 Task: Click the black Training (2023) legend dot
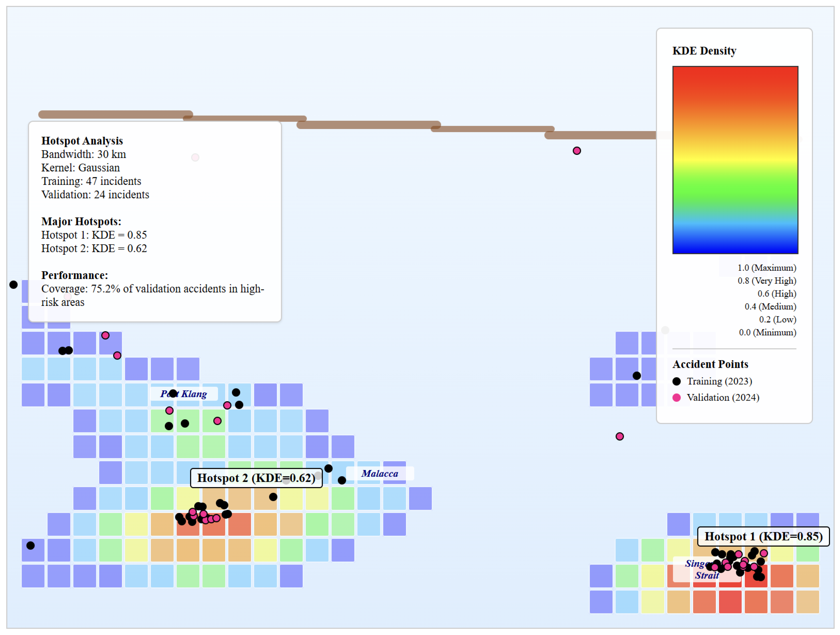coord(676,381)
